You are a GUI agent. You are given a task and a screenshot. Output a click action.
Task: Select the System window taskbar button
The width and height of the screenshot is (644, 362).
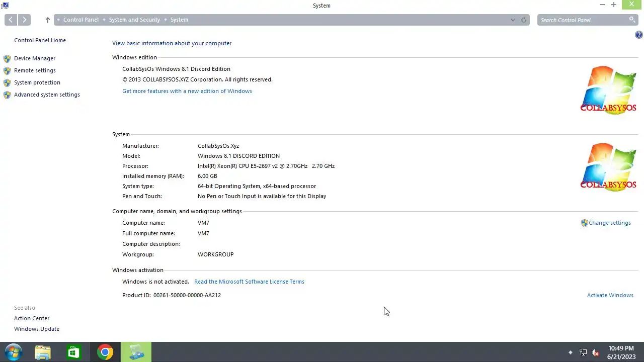(x=136, y=352)
